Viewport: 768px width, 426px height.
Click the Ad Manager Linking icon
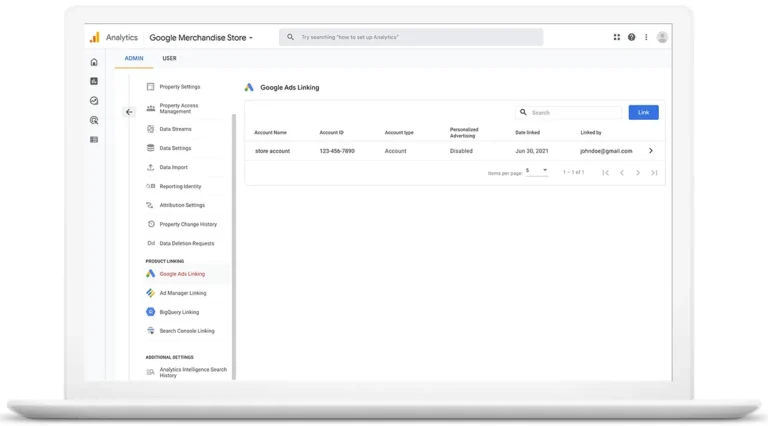tap(150, 293)
